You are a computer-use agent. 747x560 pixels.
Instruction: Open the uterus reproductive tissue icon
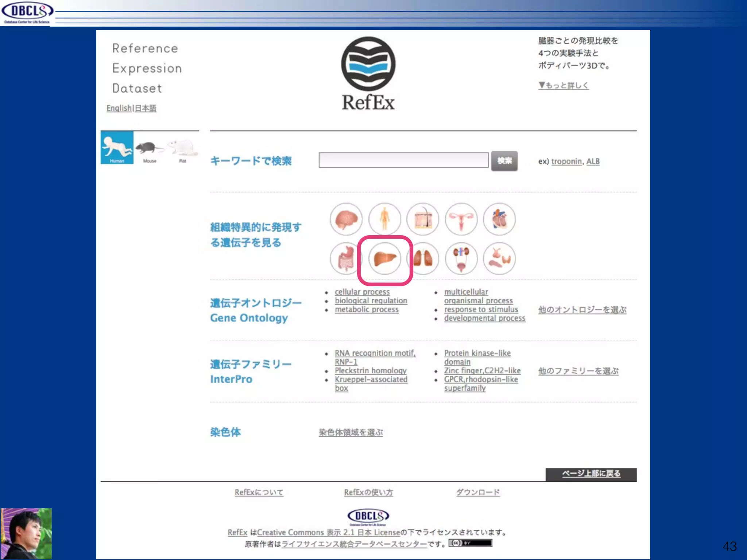point(461,219)
